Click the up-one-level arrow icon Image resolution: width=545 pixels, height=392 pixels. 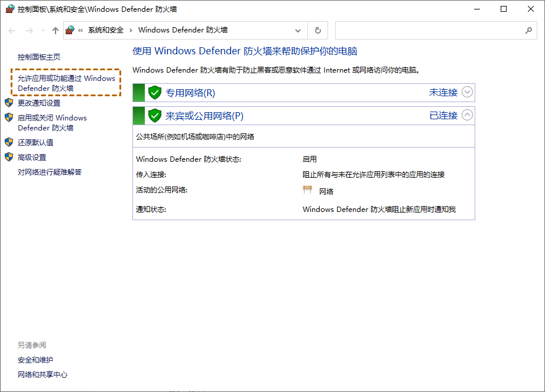click(x=55, y=30)
